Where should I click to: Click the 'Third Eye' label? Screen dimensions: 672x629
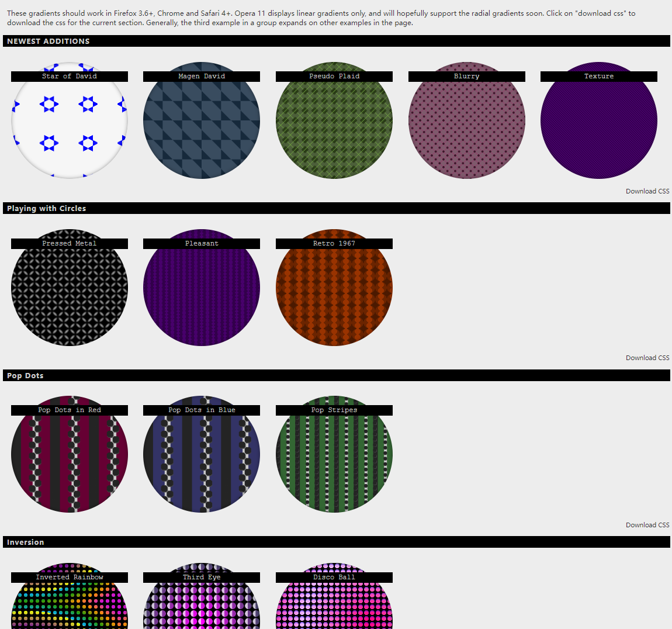coord(202,578)
